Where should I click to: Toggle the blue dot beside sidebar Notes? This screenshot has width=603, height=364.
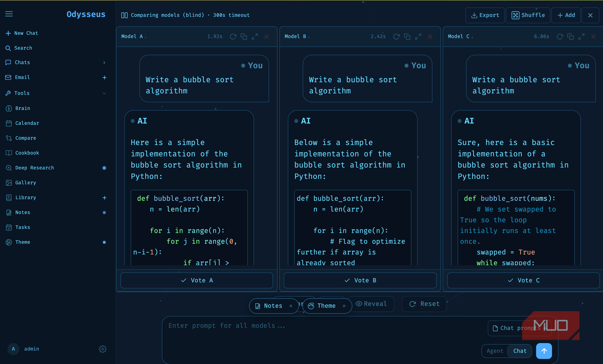pos(104,213)
